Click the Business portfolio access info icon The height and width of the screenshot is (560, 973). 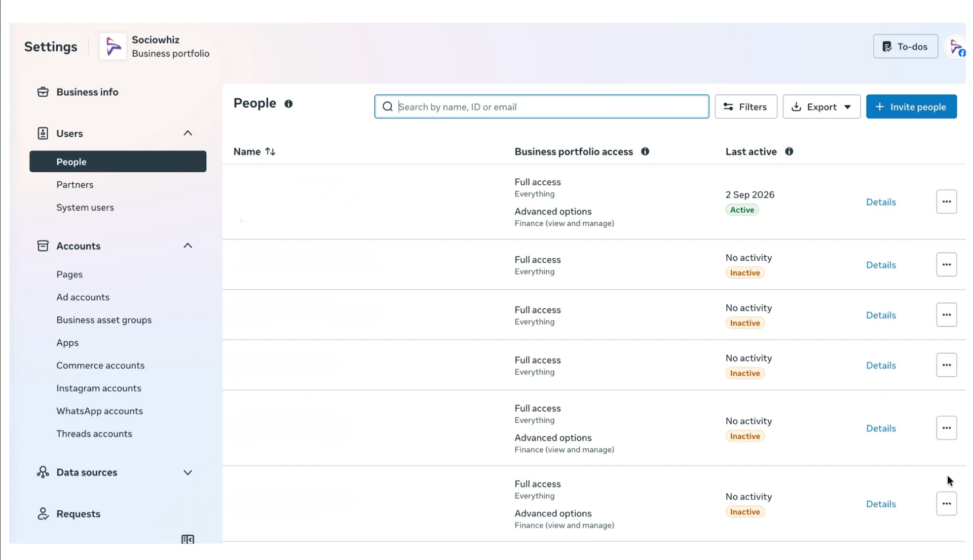645,151
